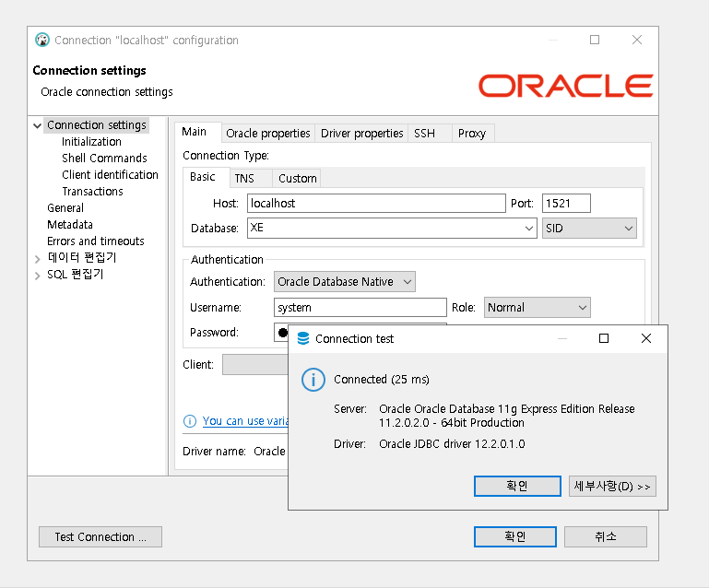The height and width of the screenshot is (588, 709).
Task: Click the 취소 cancel button
Action: point(606,536)
